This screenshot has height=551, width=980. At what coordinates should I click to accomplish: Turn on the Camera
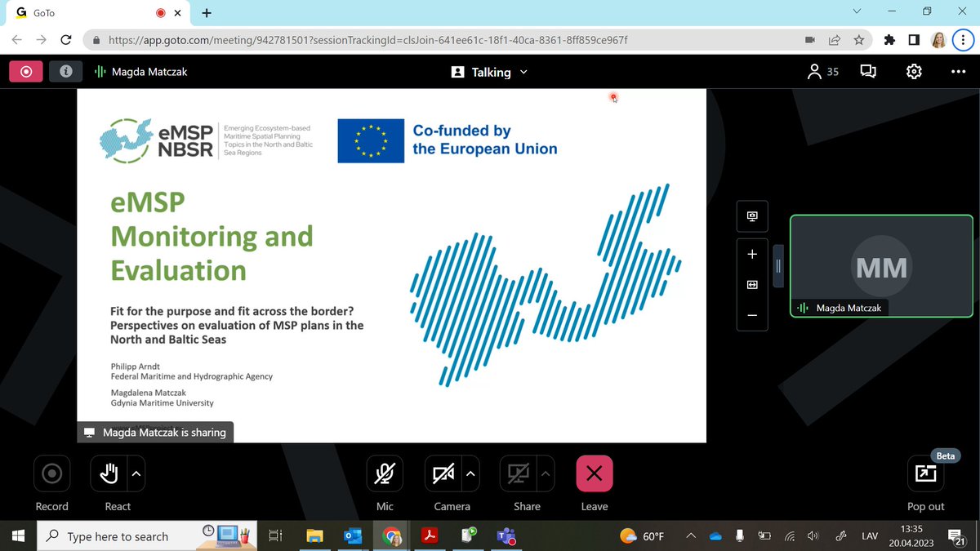tap(443, 473)
